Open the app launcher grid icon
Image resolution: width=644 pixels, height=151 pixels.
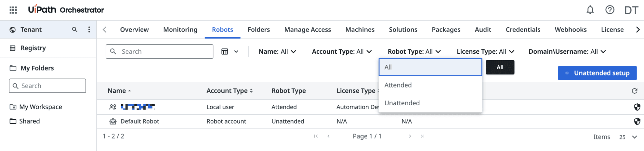[x=13, y=10]
